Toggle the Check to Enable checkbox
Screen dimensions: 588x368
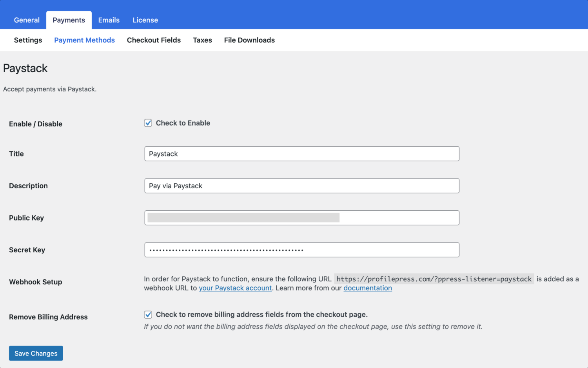click(148, 123)
